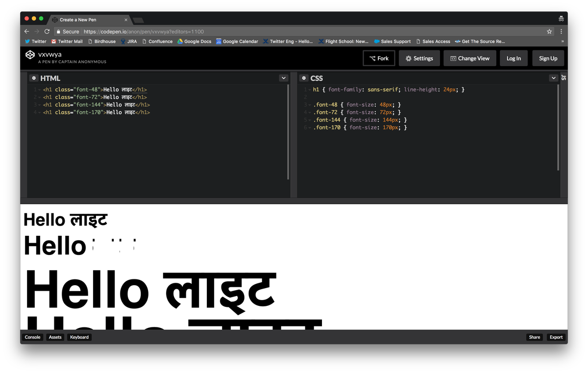Image resolution: width=588 pixels, height=373 pixels.
Task: Click the browser forward arrow
Action: click(37, 31)
